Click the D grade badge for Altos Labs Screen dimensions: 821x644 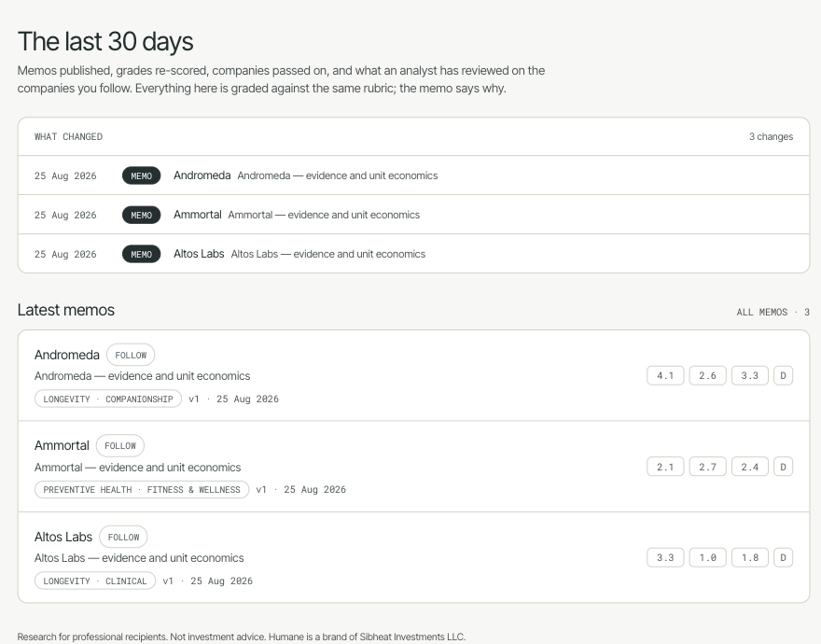click(784, 557)
